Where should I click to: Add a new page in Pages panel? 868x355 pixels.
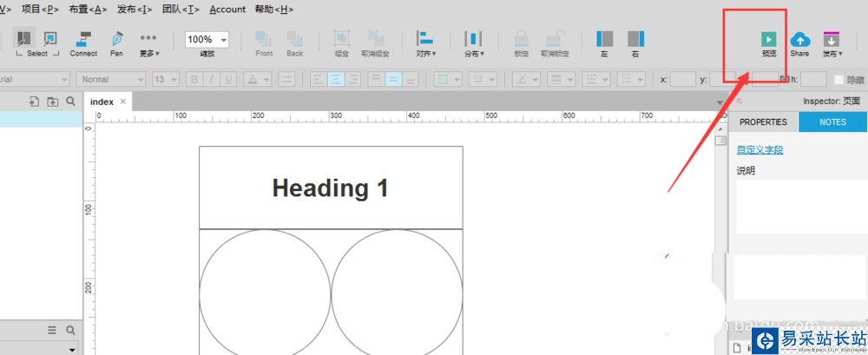(x=35, y=102)
